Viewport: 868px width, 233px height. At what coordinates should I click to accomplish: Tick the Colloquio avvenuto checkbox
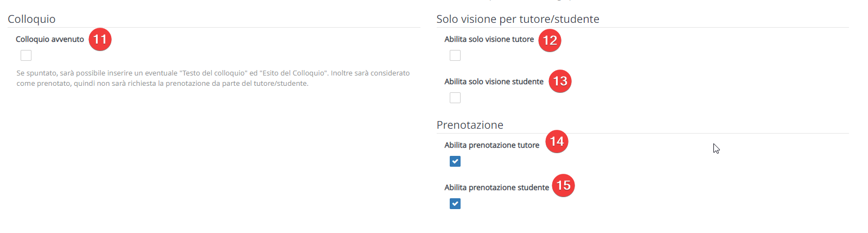coord(26,55)
